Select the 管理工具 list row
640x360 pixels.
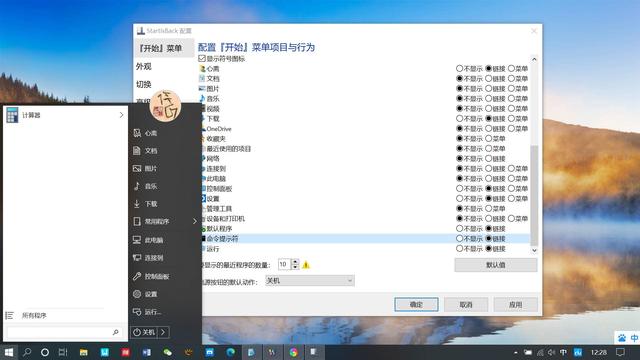click(363, 209)
